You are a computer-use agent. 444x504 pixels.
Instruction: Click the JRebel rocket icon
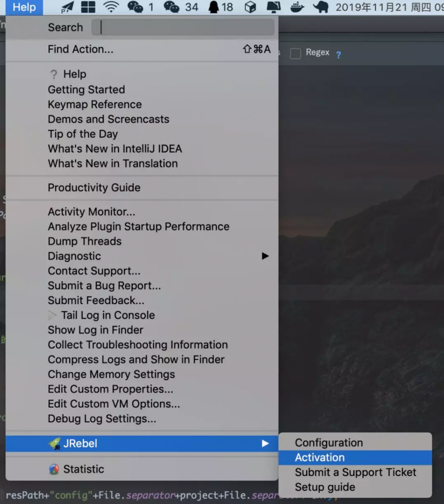coord(54,444)
